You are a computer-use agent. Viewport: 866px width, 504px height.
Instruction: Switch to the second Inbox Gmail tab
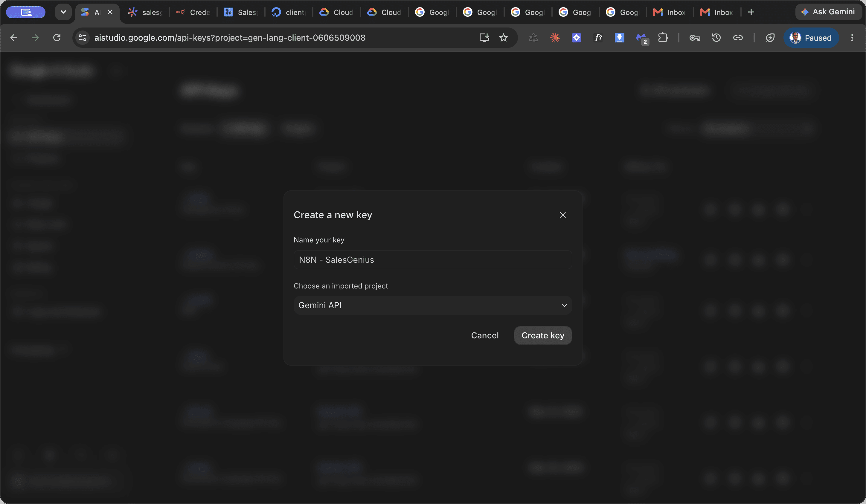click(x=717, y=12)
